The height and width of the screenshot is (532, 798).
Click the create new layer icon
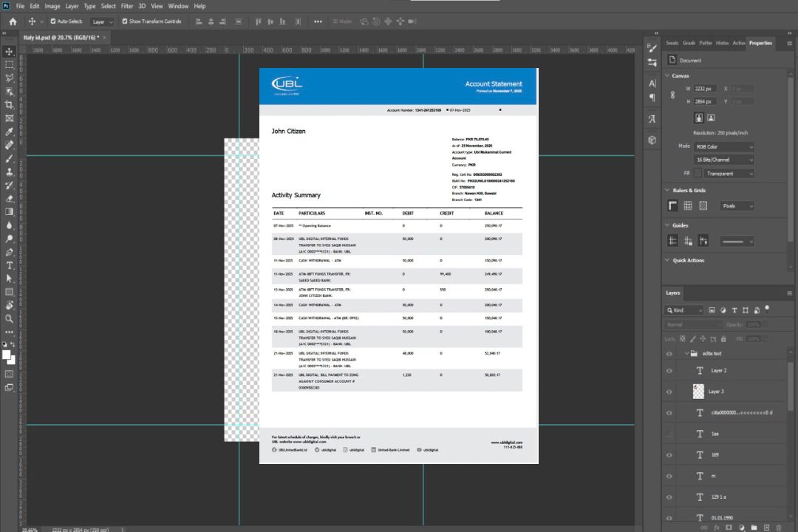coord(766,528)
